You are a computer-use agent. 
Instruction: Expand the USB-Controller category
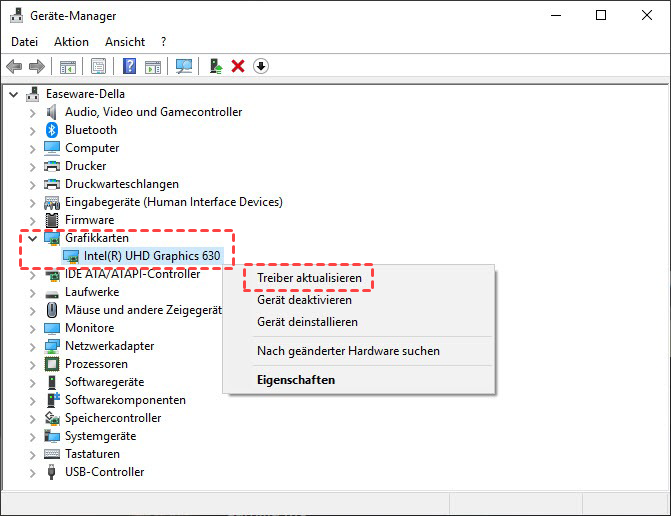point(33,473)
